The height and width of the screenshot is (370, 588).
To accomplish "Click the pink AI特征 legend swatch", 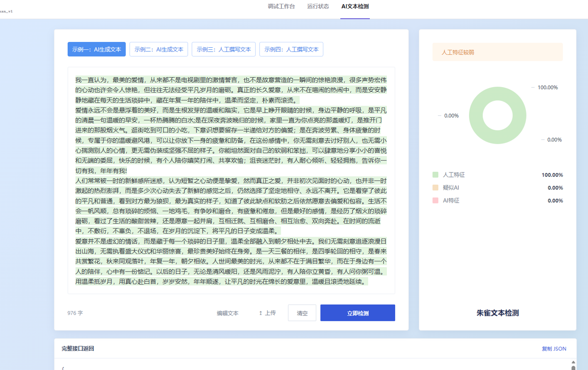I will tap(435, 201).
